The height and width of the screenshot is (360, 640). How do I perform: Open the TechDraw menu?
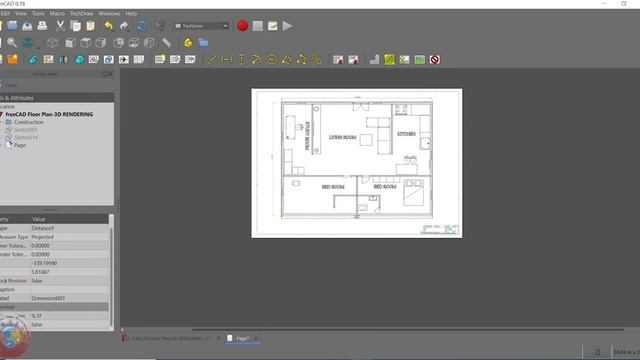pyautogui.click(x=82, y=13)
